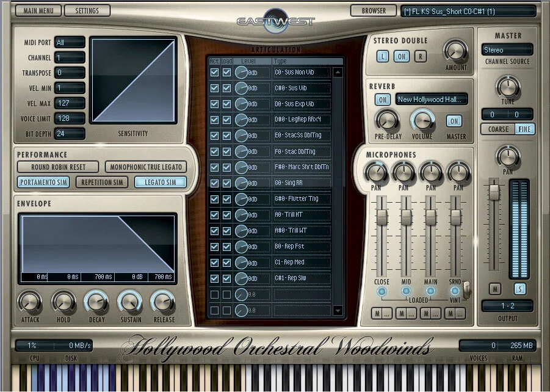Toggle the Reverb ON button
550x392 pixels.
382,98
